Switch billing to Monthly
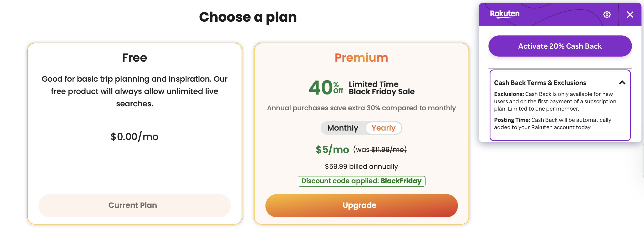644x233 pixels. point(343,128)
